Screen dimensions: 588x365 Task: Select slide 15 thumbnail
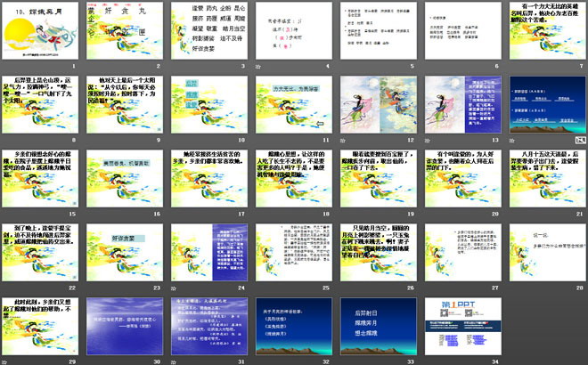pyautogui.click(x=40, y=178)
